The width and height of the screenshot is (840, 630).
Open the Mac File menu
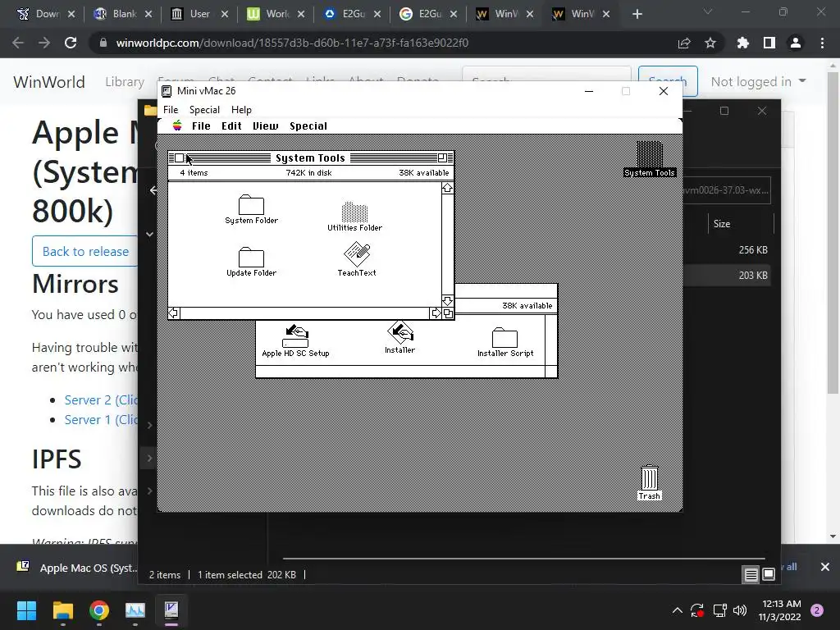coord(201,126)
